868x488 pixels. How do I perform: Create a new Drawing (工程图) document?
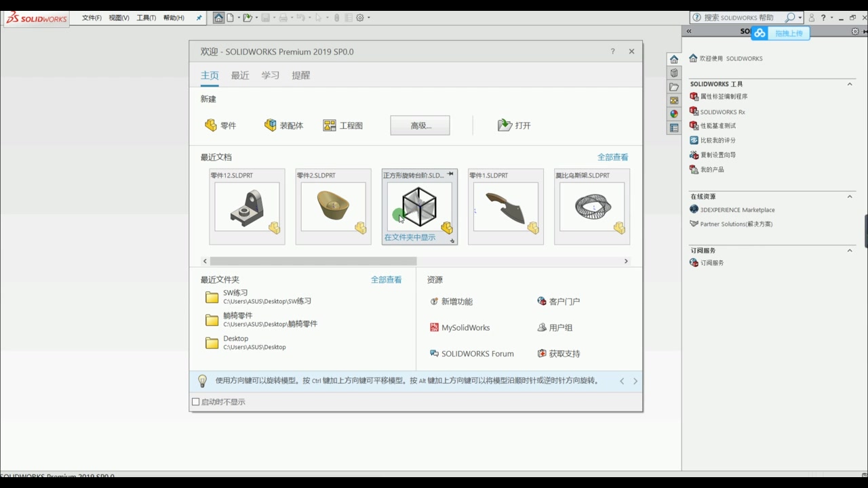coord(343,125)
